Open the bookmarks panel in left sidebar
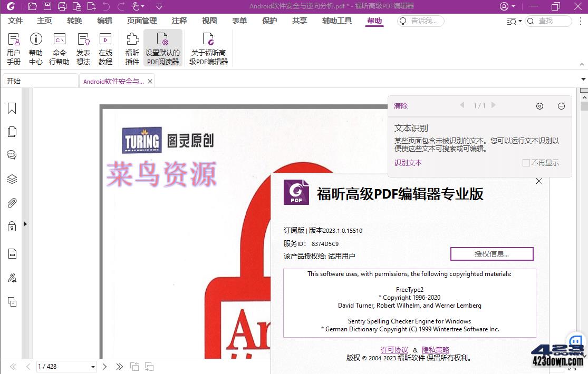 click(12, 108)
